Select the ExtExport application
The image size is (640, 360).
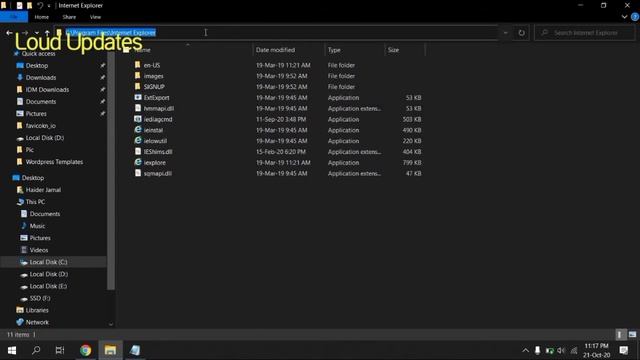pyautogui.click(x=156, y=98)
